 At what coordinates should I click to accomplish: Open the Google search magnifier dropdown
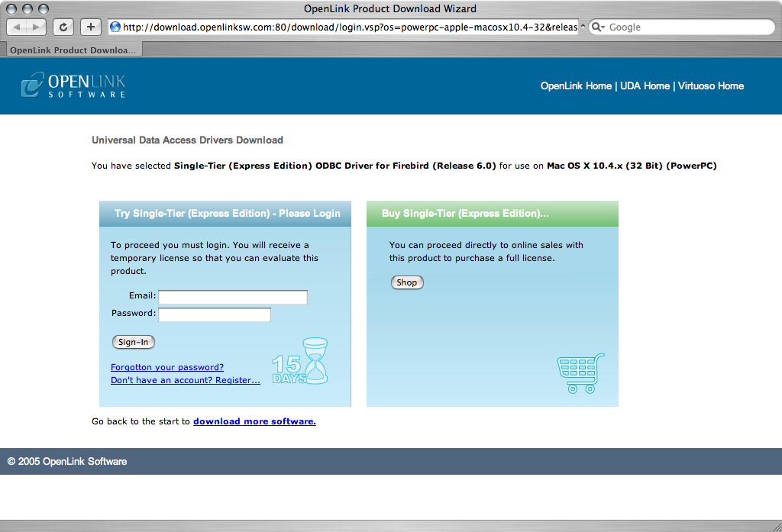point(599,27)
